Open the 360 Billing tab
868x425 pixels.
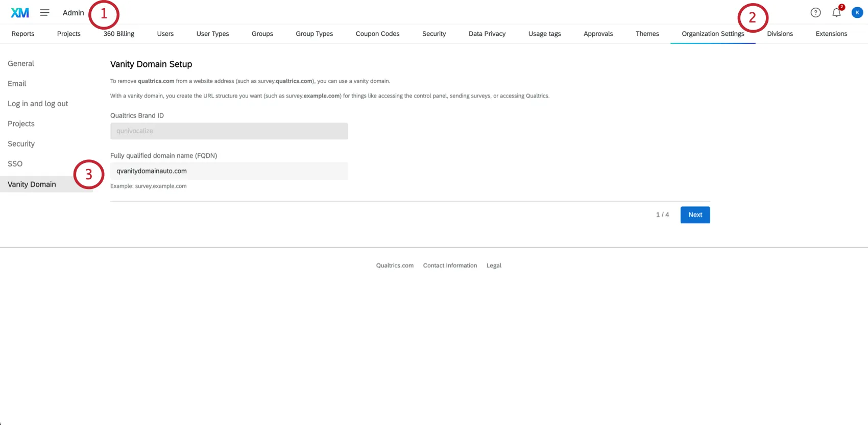(119, 34)
